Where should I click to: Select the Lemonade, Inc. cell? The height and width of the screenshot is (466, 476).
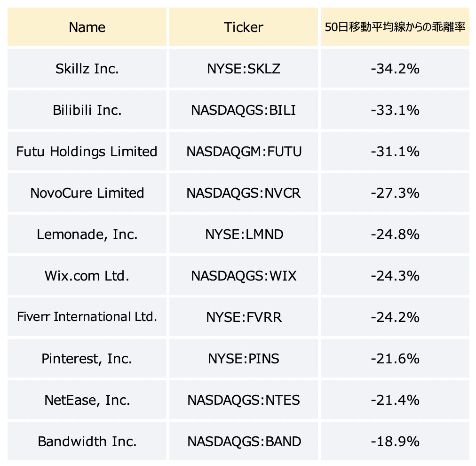point(87,234)
